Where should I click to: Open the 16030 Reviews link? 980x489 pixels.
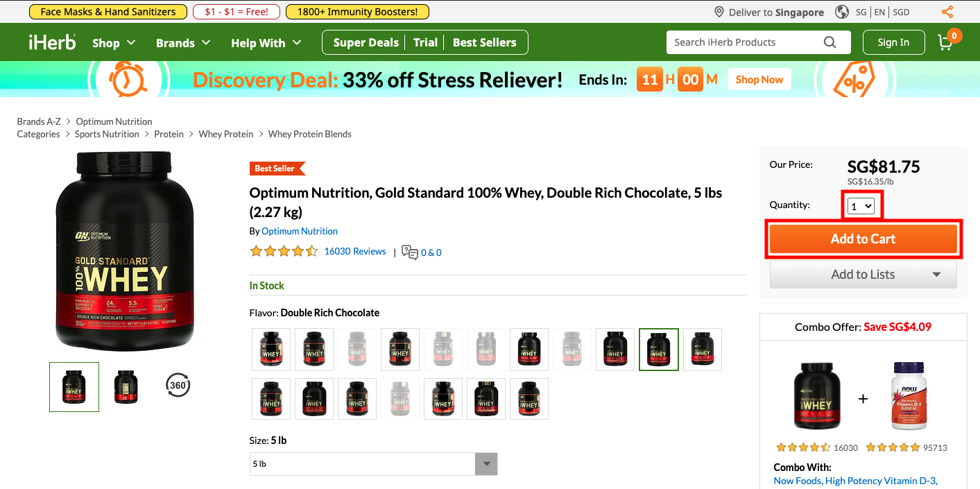pos(355,251)
